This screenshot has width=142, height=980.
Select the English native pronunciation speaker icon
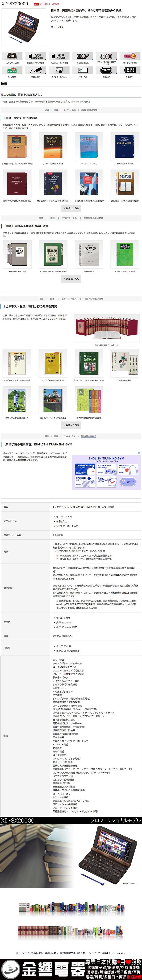(35, 56)
